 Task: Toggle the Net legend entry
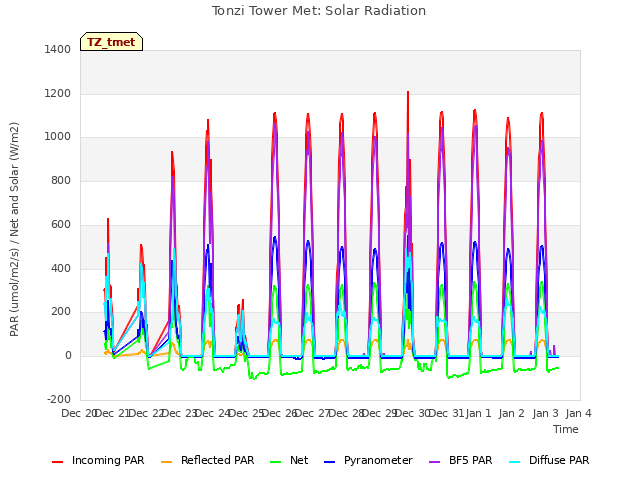tap(289, 460)
